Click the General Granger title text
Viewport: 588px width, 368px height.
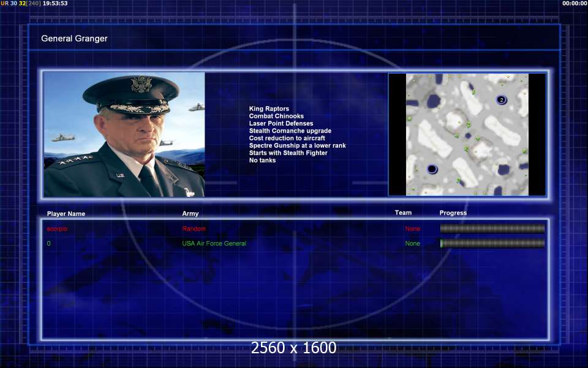74,39
